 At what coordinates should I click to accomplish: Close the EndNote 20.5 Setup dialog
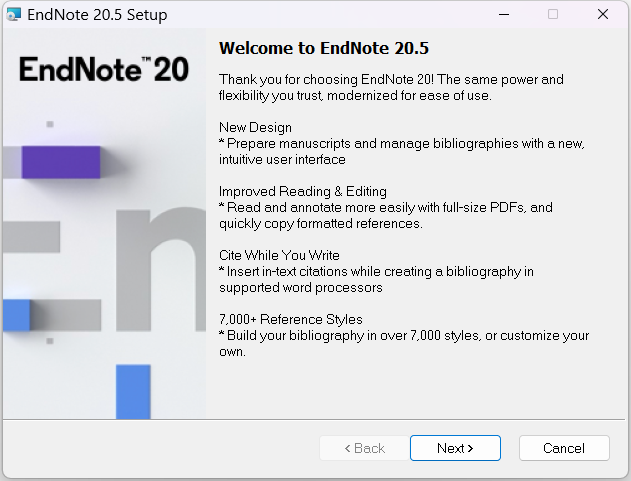tap(602, 15)
